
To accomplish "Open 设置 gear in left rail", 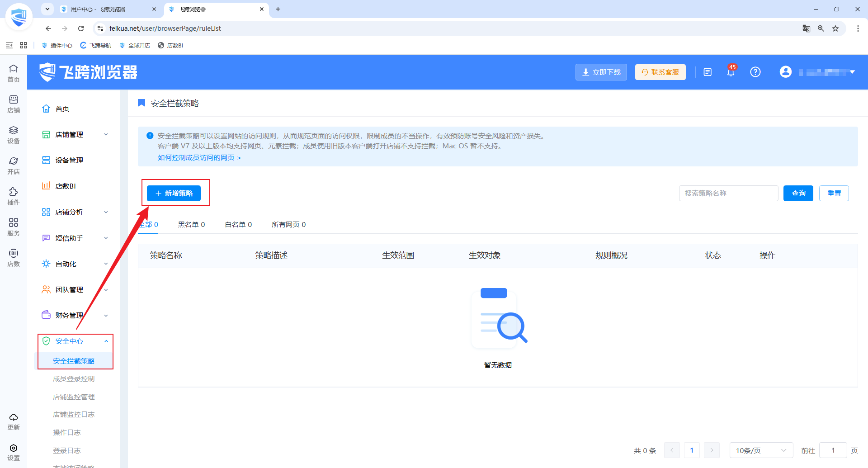I will point(14,452).
